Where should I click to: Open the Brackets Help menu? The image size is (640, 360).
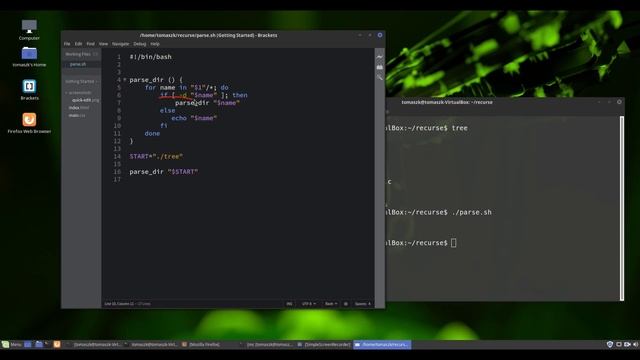(155, 44)
